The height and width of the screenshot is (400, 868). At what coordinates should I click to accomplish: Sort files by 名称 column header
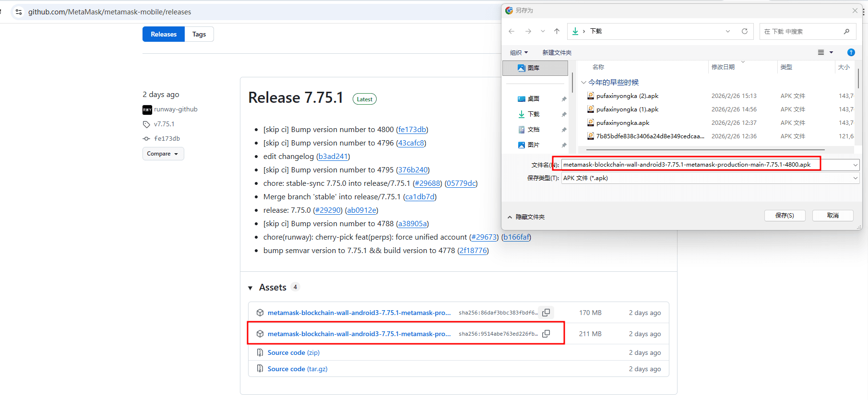[x=598, y=67]
